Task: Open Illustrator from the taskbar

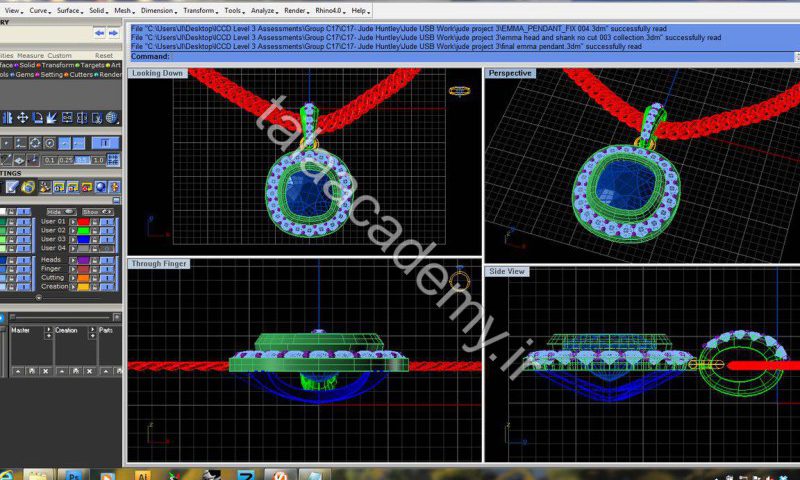Action: (x=142, y=475)
